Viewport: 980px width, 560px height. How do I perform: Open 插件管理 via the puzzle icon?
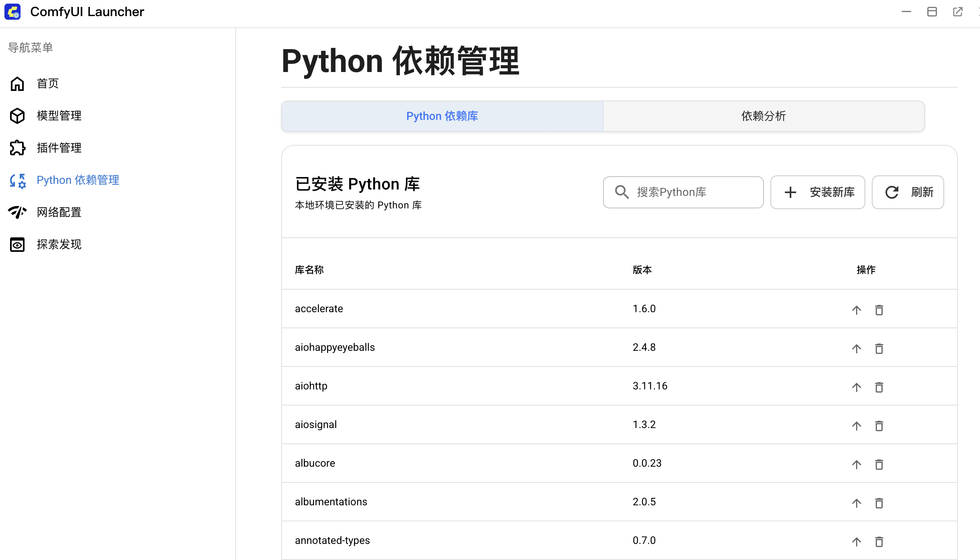(x=17, y=148)
